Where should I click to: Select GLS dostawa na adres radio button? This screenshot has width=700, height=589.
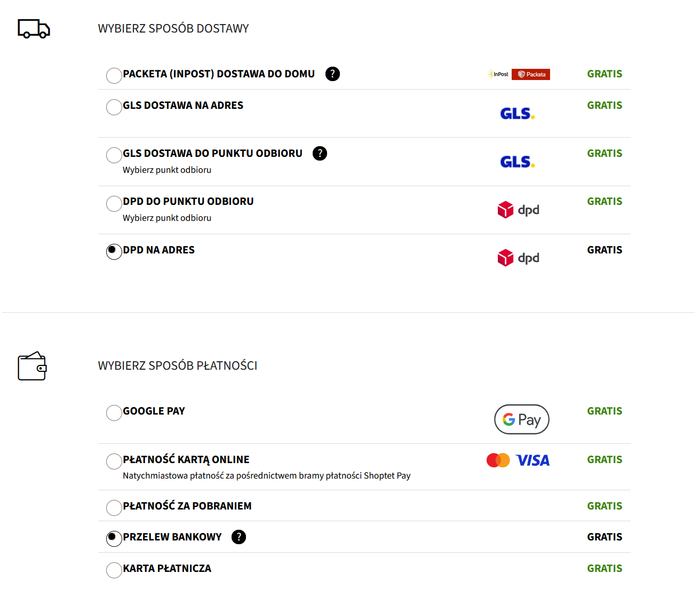pyautogui.click(x=114, y=107)
